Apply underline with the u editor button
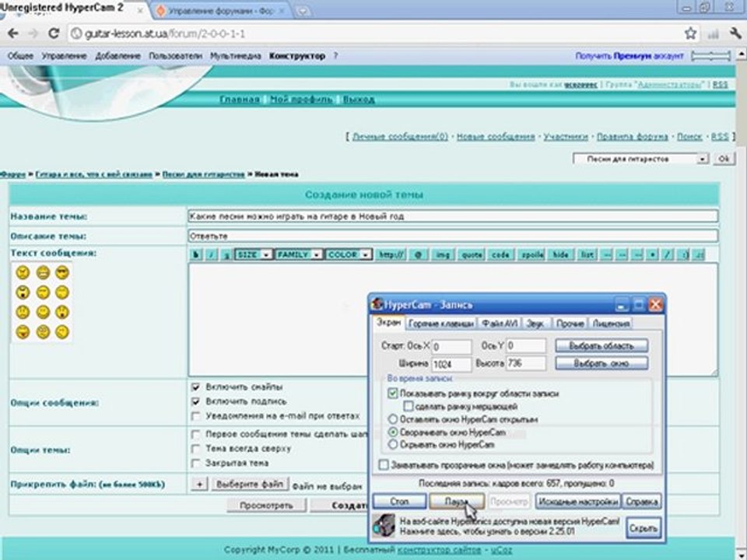The width and height of the screenshot is (747, 560). [226, 255]
